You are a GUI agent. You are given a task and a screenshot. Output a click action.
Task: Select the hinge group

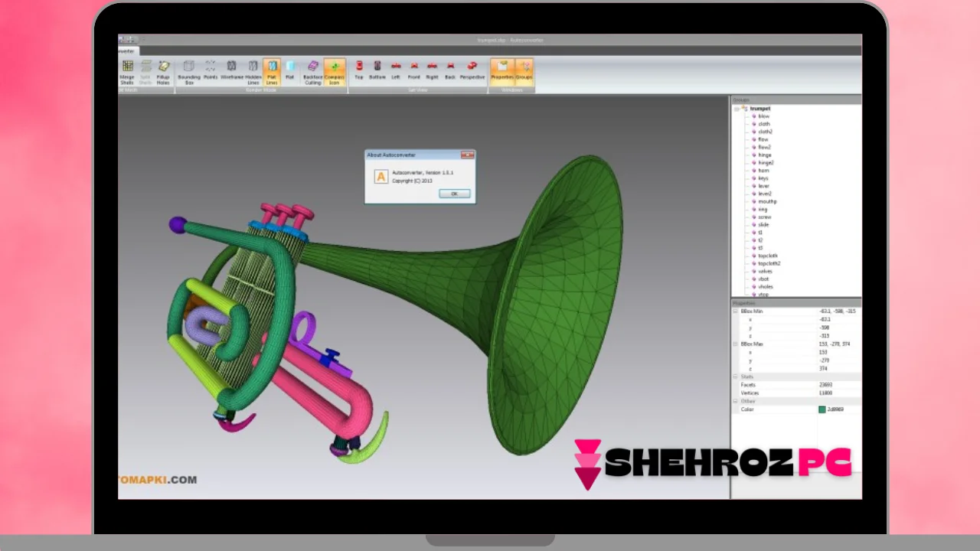pos(764,155)
